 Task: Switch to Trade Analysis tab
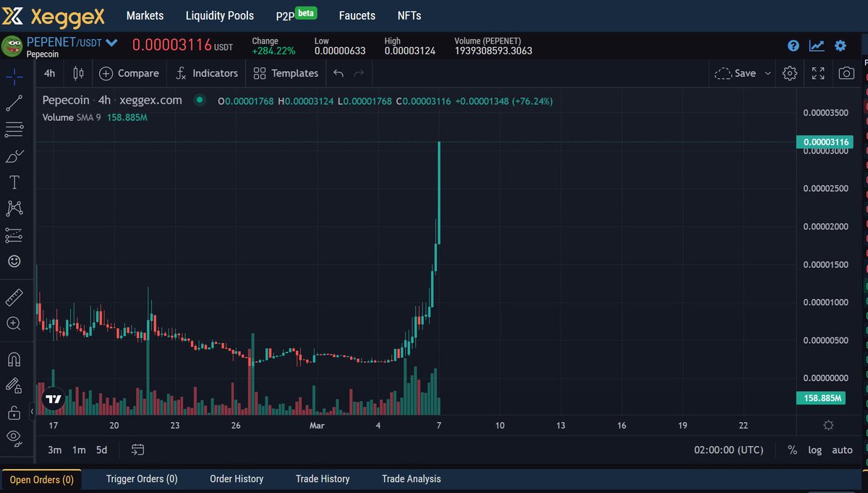[x=412, y=479]
